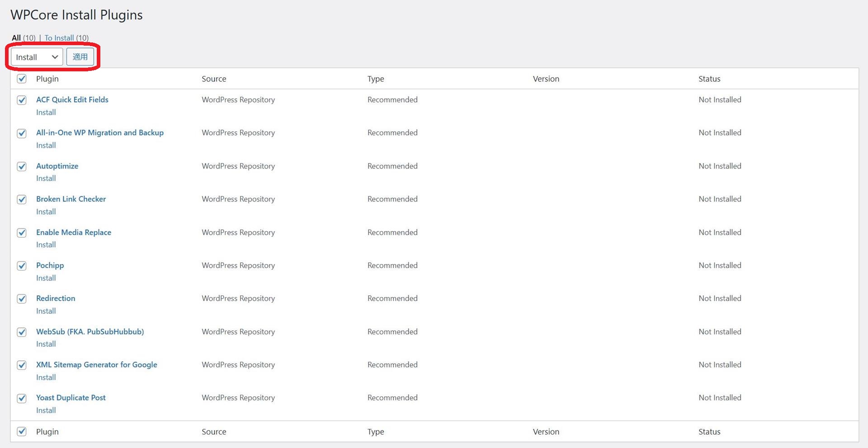868x448 pixels.
Task: Click the Version column header at top
Action: tap(546, 79)
